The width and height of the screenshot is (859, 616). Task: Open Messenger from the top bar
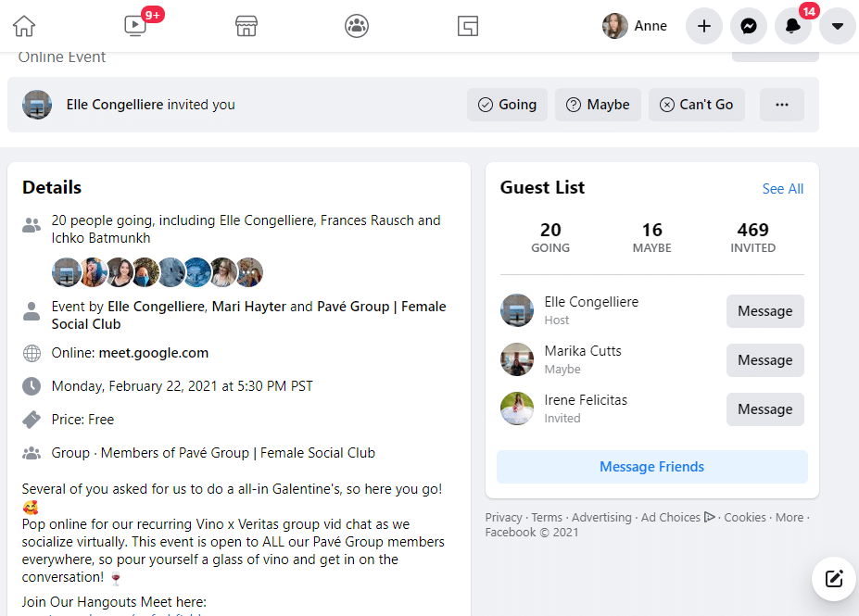tap(749, 26)
